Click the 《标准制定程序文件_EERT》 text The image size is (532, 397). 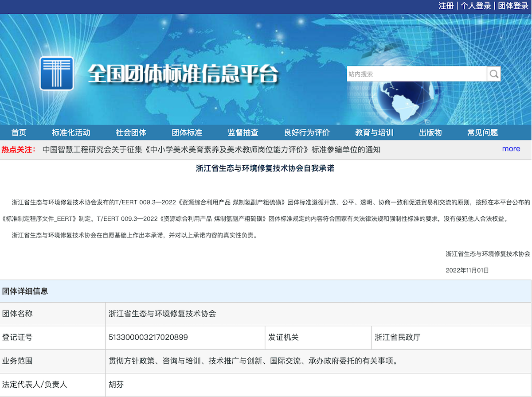point(40,219)
